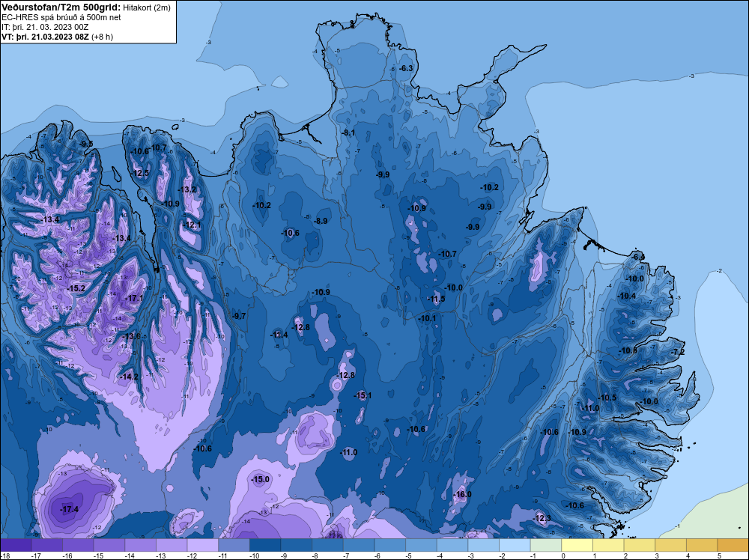The height and width of the screenshot is (560, 749).
Task: Click the -14.2 temperature label
Action: [129, 377]
